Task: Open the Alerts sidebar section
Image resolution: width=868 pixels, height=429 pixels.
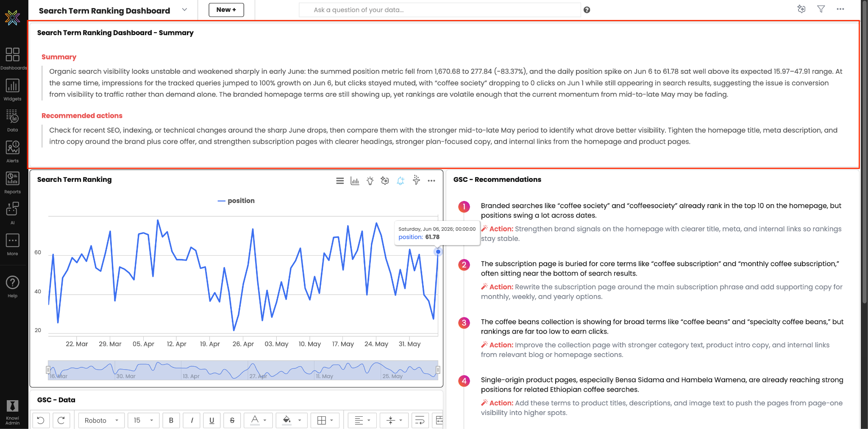Action: 13,152
